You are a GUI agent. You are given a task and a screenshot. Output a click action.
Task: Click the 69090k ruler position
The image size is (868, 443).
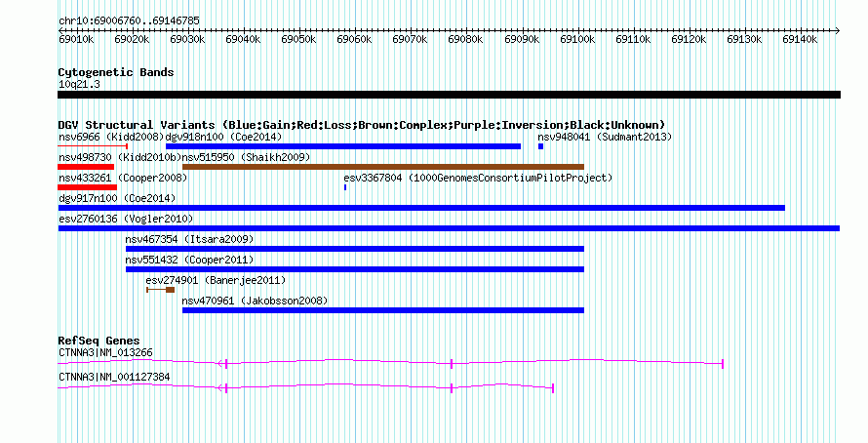click(x=522, y=39)
